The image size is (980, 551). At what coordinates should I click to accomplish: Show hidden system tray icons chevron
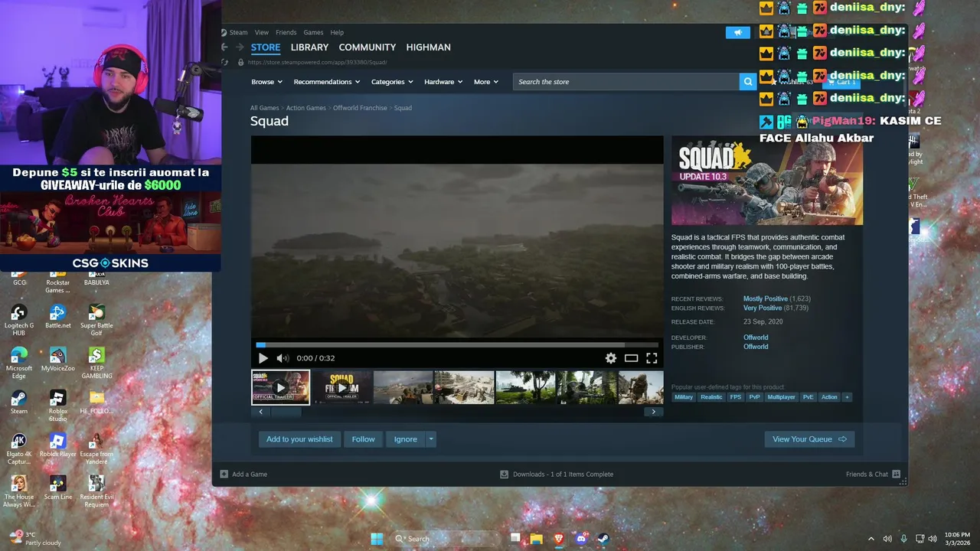coord(871,539)
